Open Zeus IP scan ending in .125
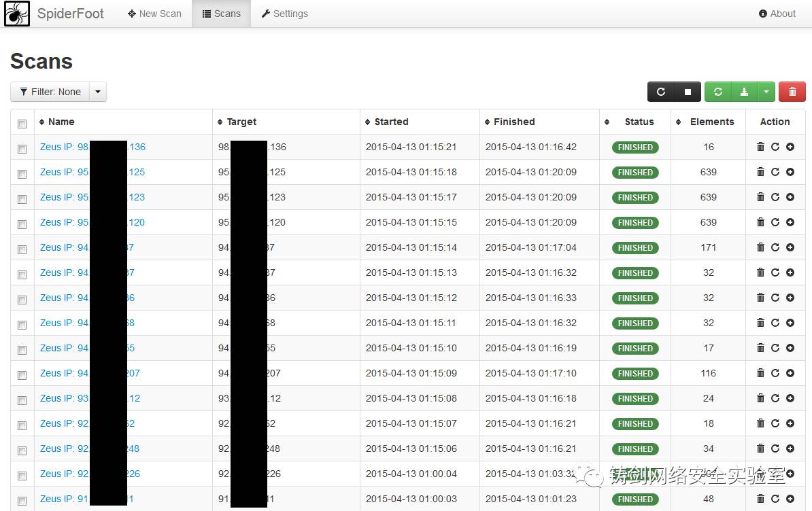 click(92, 172)
